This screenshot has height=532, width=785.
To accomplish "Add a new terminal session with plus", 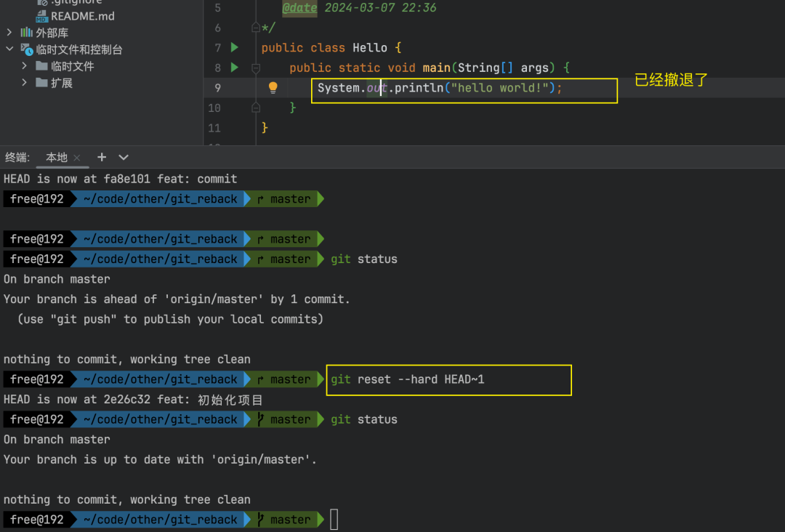I will 102,157.
